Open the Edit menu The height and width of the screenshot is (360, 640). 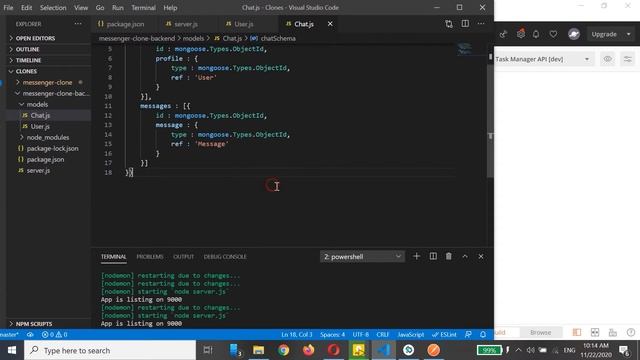(x=27, y=7)
